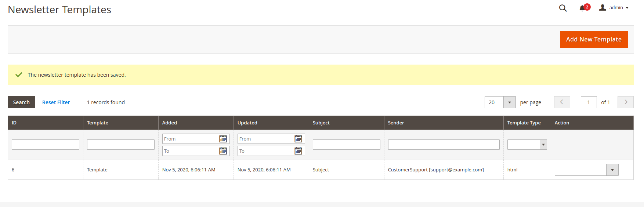Click '1 records found' text
Viewport: 644px width, 207px height.
[x=106, y=102]
